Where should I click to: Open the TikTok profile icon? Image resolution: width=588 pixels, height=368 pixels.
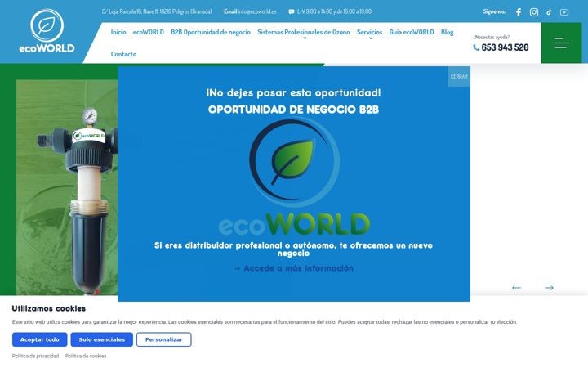[549, 12]
